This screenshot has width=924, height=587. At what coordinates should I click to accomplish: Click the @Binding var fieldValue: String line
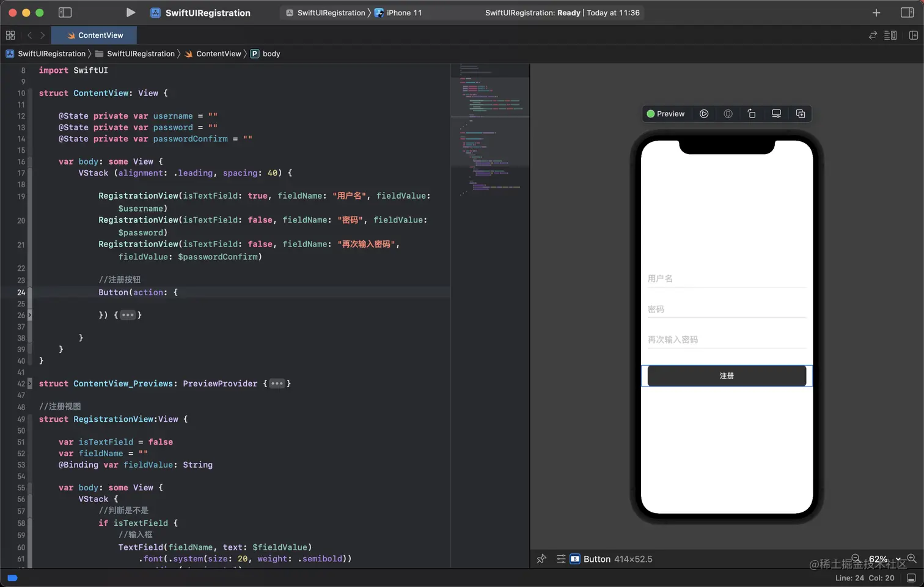(136, 465)
